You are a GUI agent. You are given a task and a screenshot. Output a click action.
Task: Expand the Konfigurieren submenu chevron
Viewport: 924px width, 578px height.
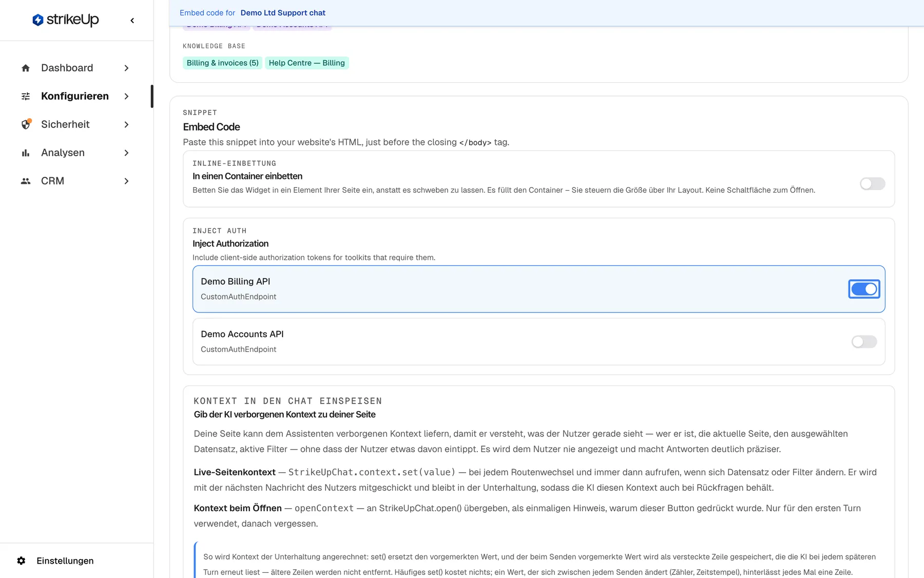pos(126,96)
